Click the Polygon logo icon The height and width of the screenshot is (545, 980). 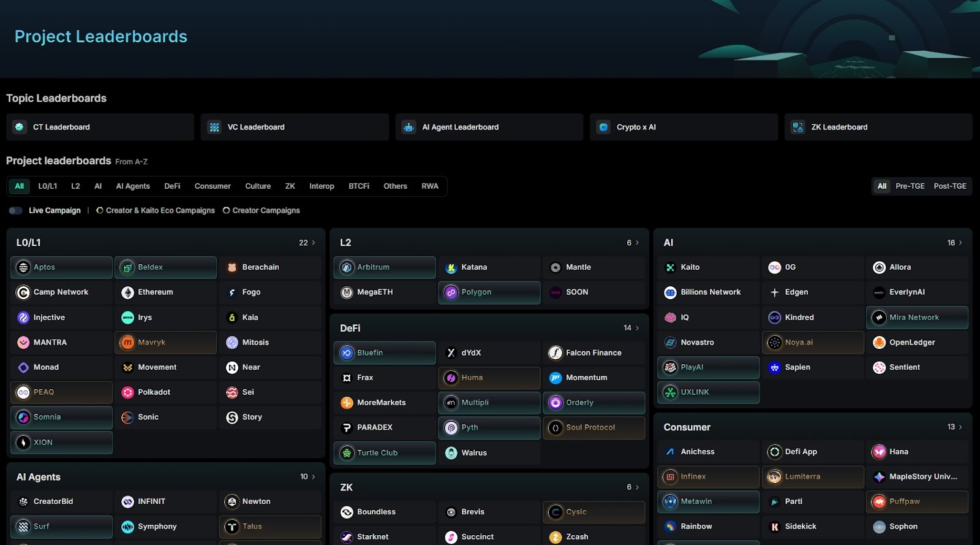click(451, 292)
